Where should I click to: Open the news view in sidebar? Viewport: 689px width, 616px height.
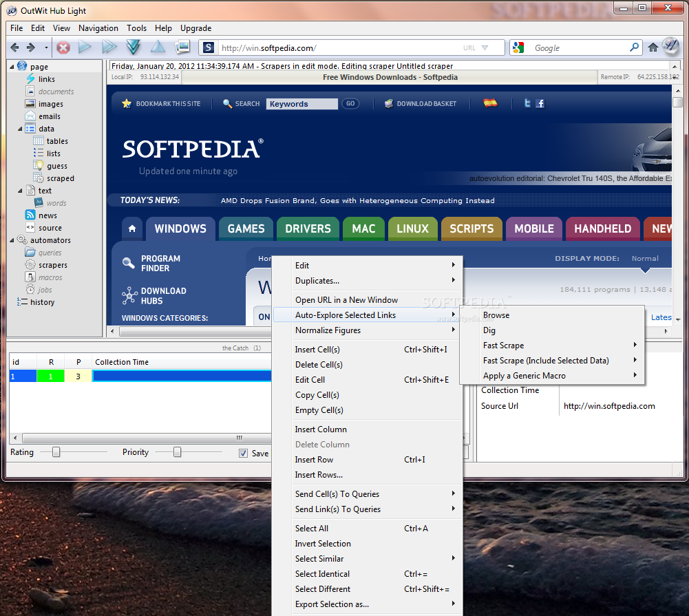pyautogui.click(x=47, y=215)
